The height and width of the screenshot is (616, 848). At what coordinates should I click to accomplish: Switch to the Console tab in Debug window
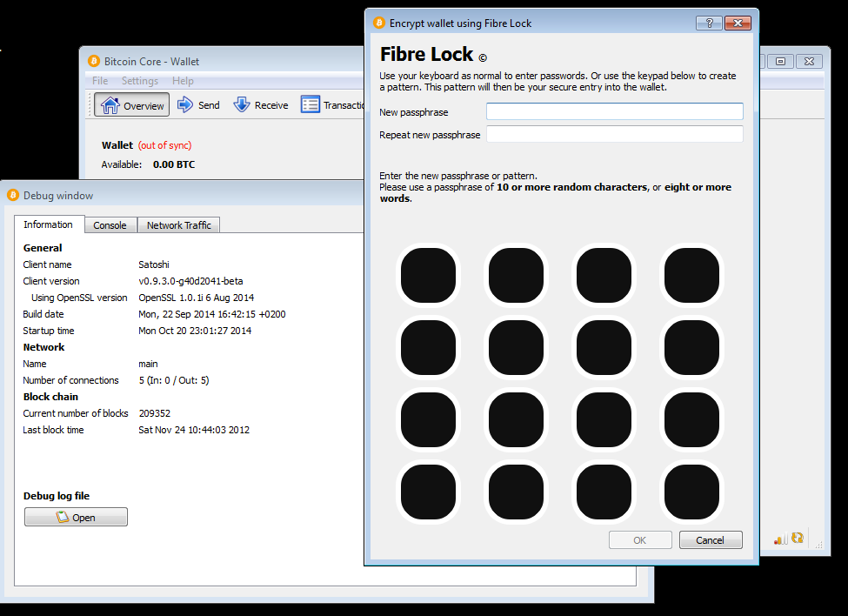click(110, 225)
